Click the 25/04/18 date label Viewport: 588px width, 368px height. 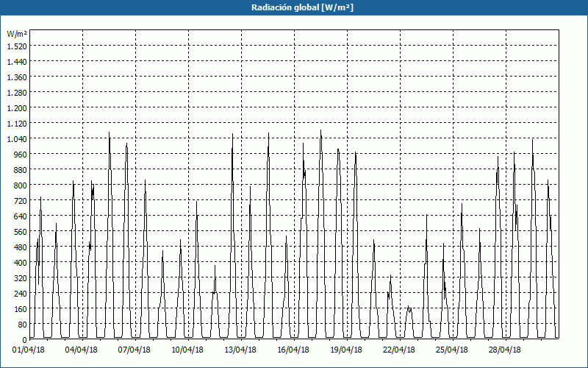[452, 350]
